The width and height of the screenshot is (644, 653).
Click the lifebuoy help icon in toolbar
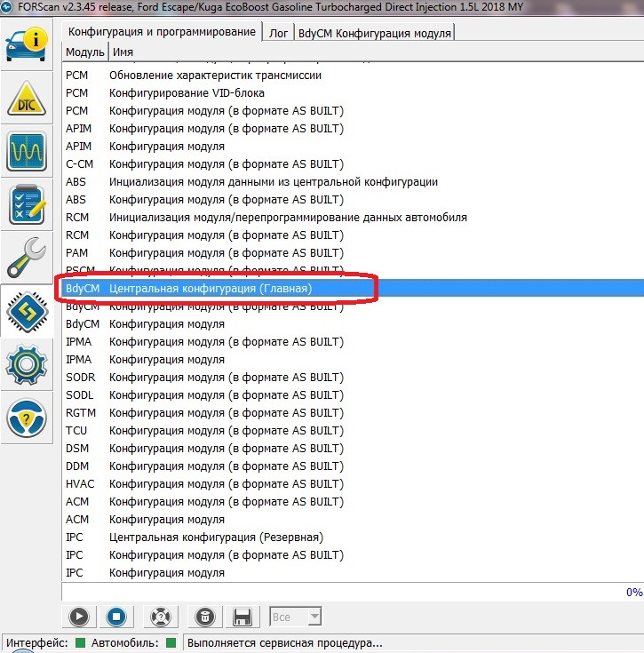point(161,617)
